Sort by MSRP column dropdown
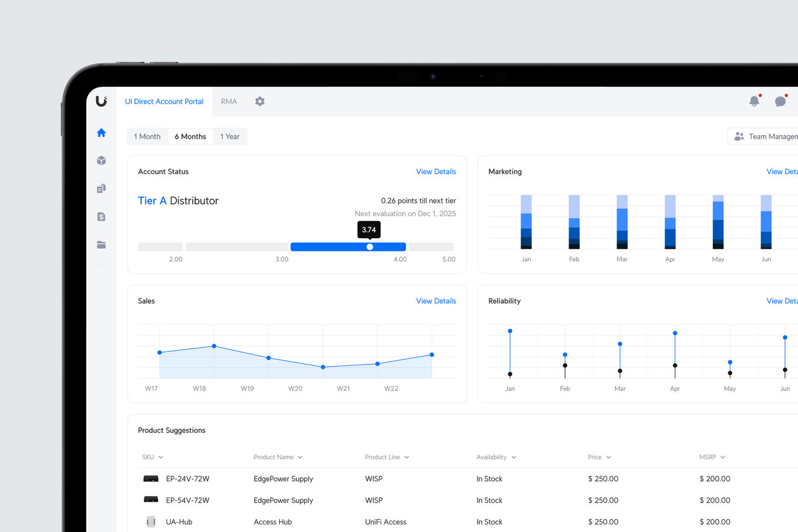Screen dimensions: 798x532 coord(712,457)
